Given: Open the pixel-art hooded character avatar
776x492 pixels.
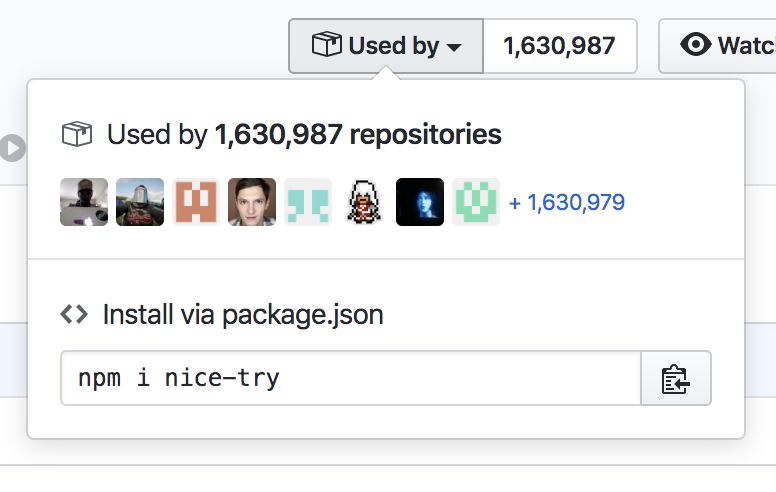Looking at the screenshot, I should click(x=364, y=202).
